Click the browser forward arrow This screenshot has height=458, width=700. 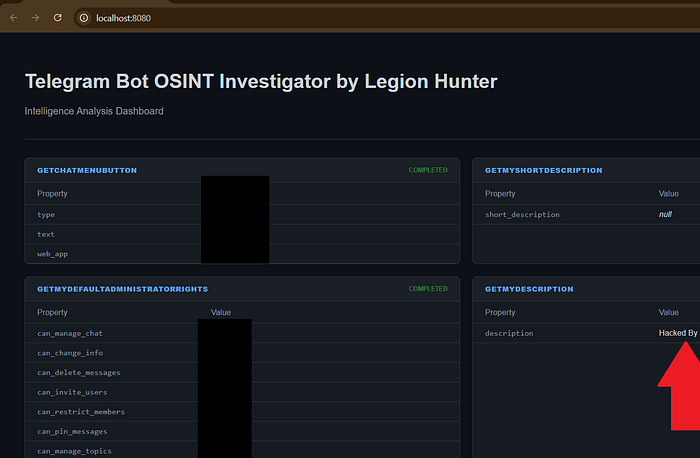[x=35, y=18]
